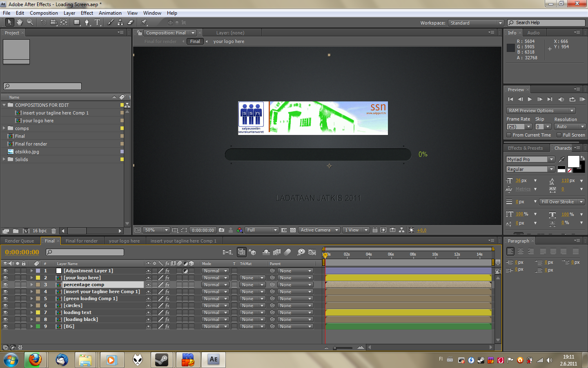The image size is (588, 368).
Task: Click the RAM Preview Options button
Action: 541,110
